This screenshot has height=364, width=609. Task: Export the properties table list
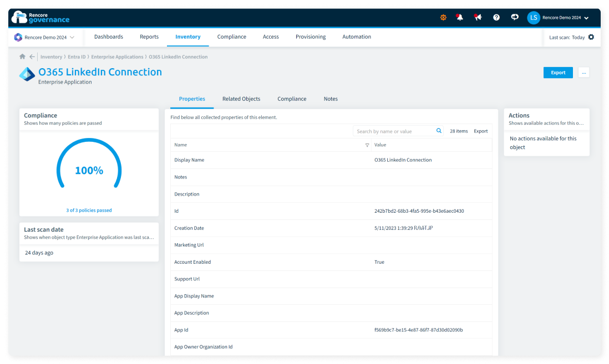[481, 131]
